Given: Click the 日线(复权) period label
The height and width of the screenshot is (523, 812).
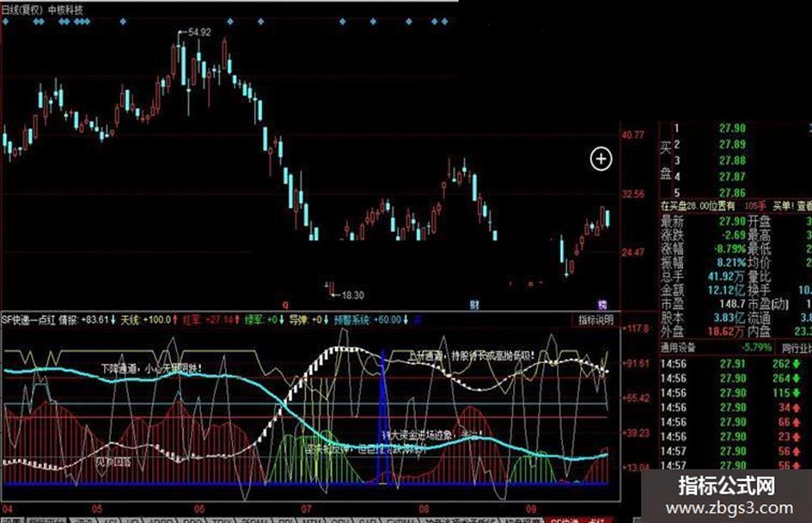Looking at the screenshot, I should tap(22, 9).
